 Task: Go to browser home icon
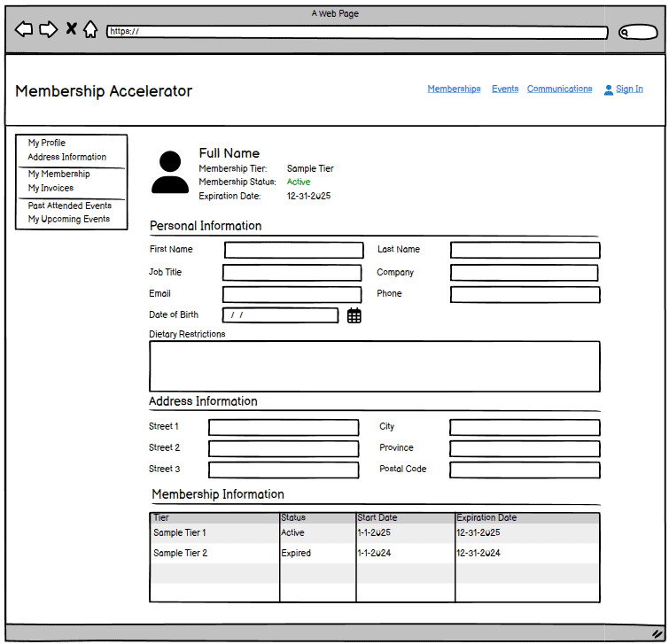click(89, 29)
